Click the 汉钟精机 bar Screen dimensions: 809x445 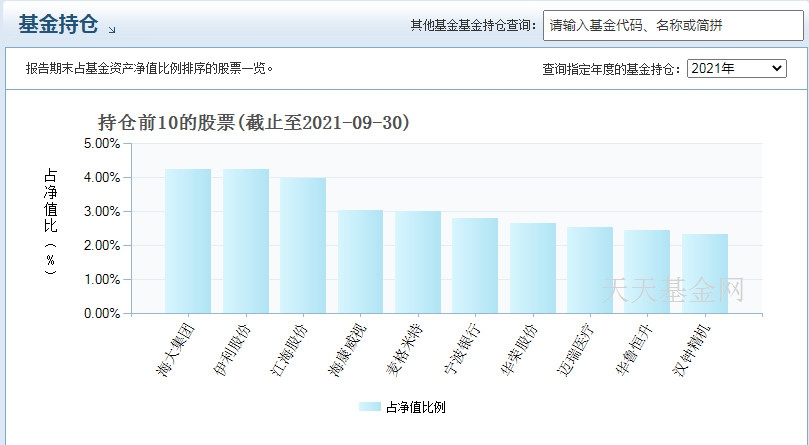tap(705, 274)
